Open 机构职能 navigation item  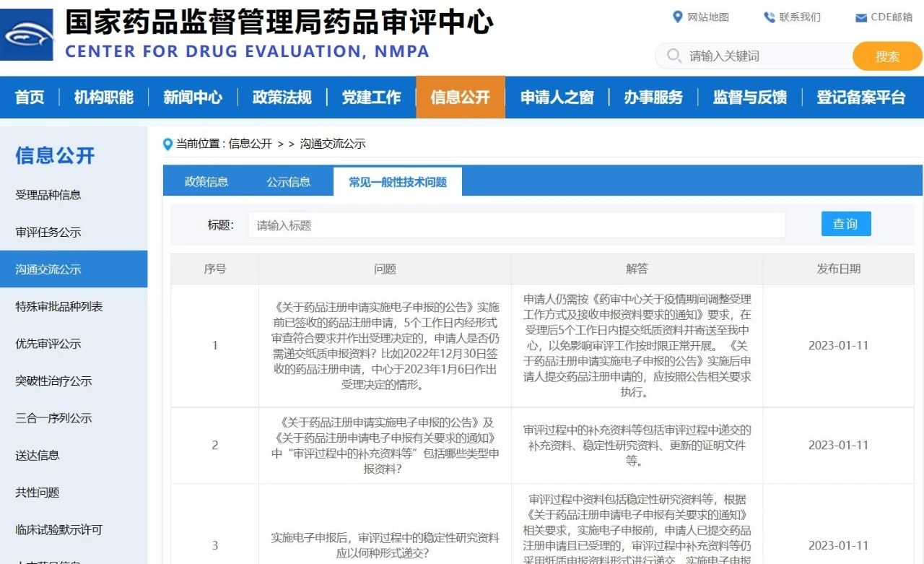[104, 97]
